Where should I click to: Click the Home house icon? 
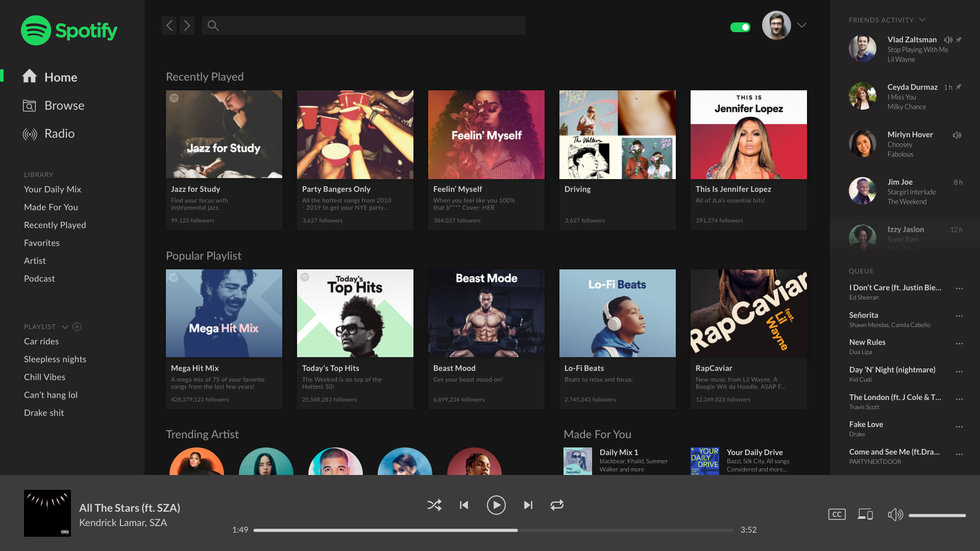30,76
